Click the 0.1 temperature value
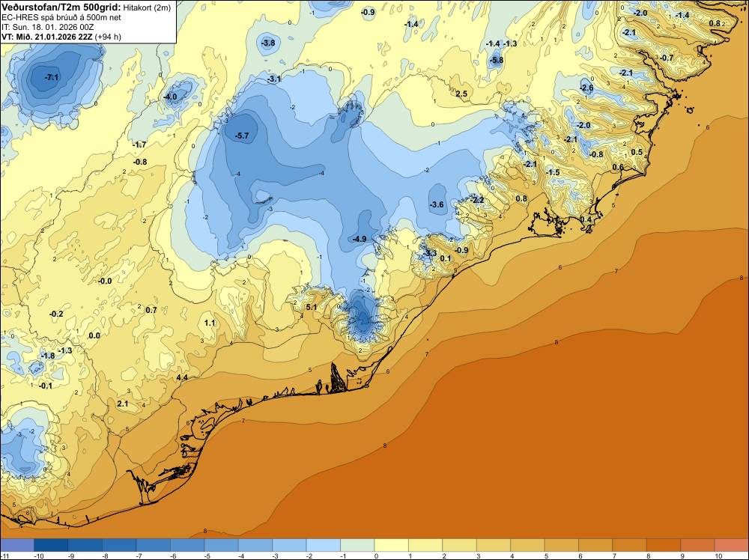749x560 pixels. pos(446,259)
